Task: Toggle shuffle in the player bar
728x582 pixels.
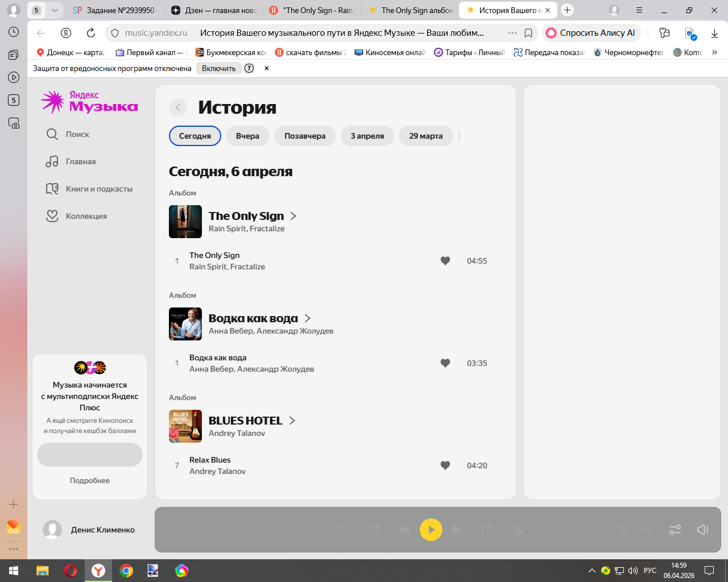Action: pyautogui.click(x=374, y=530)
